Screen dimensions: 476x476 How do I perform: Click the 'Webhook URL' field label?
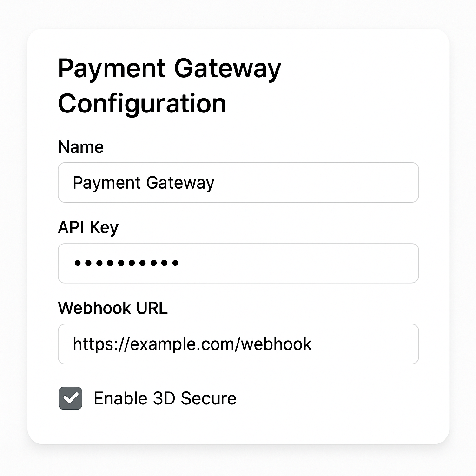click(112, 308)
